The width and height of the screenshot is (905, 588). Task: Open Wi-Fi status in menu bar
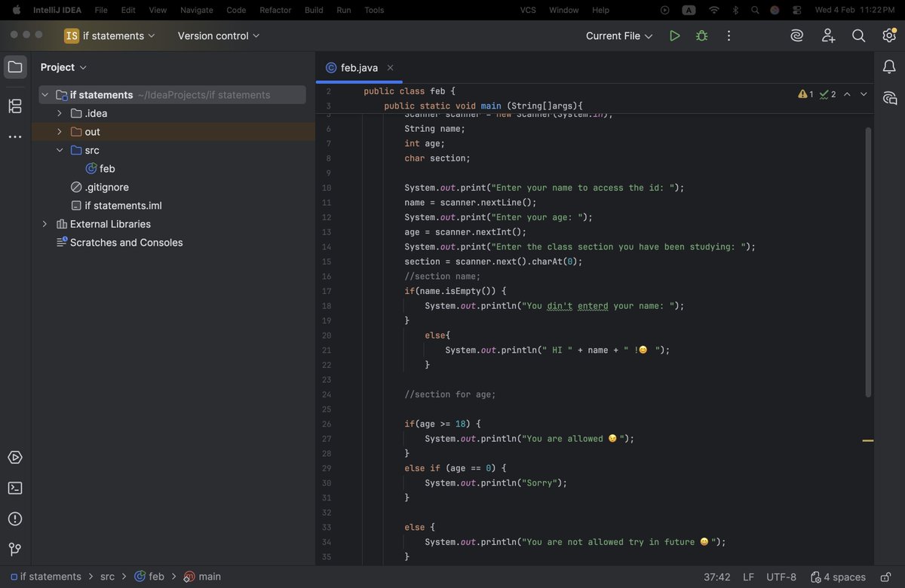point(713,10)
